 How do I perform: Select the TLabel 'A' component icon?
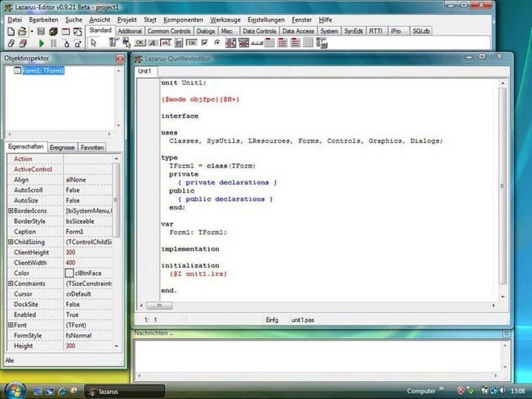[x=153, y=43]
